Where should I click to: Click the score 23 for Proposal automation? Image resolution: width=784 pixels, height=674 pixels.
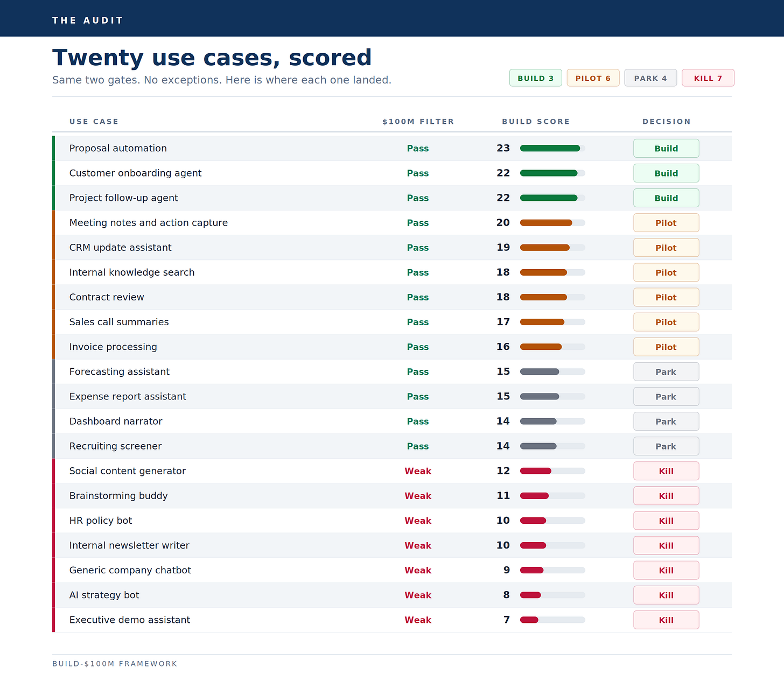pyautogui.click(x=503, y=148)
